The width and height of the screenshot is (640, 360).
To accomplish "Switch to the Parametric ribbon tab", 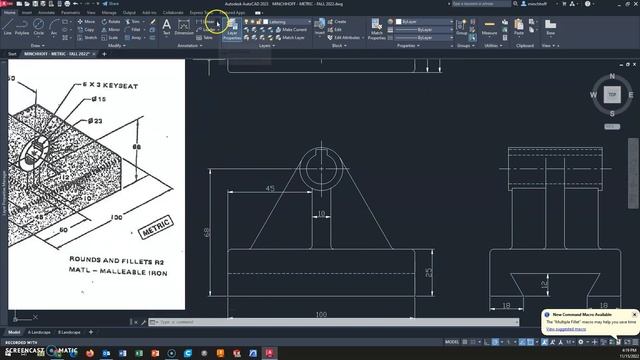I will (70, 13).
